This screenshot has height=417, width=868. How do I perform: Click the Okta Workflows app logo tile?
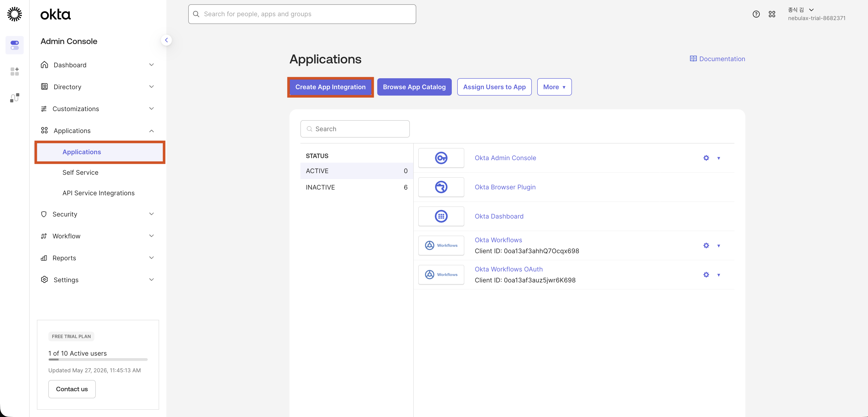pos(441,245)
